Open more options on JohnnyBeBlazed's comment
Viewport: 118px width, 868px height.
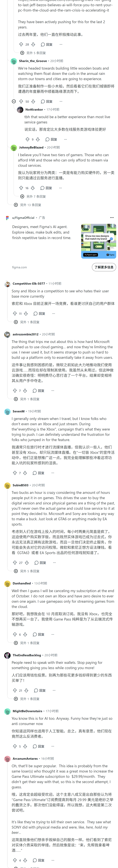tap(61, 188)
